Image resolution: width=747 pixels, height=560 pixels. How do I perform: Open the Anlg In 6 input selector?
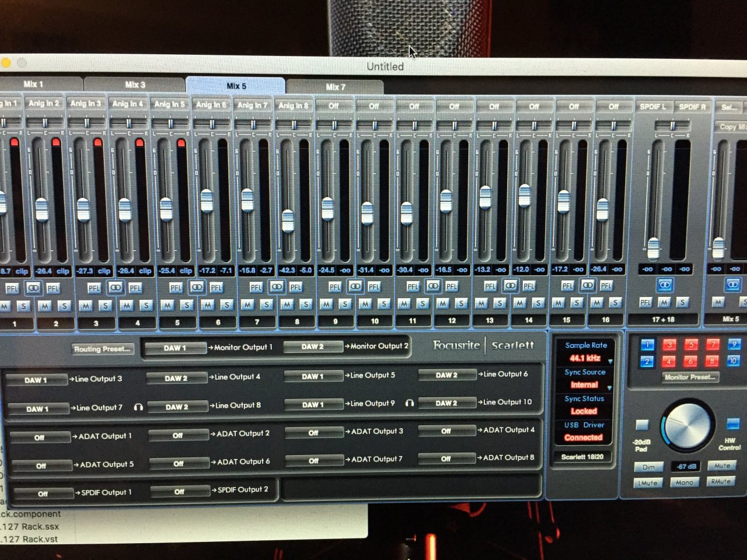(x=211, y=105)
